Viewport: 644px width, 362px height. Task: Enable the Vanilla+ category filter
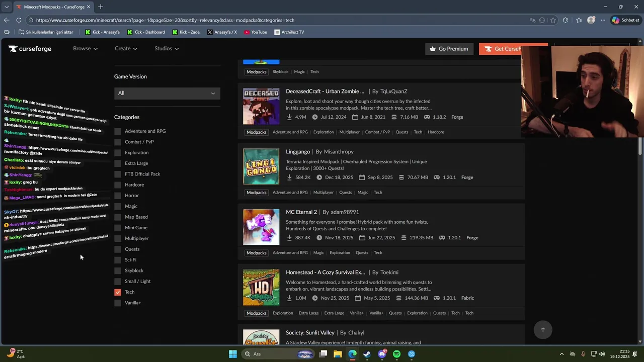pos(118,303)
